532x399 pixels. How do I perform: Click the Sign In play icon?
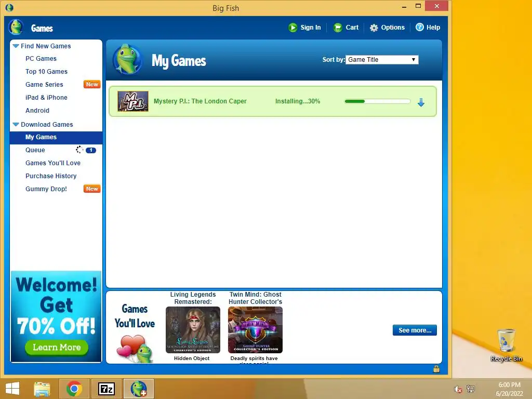[293, 28]
